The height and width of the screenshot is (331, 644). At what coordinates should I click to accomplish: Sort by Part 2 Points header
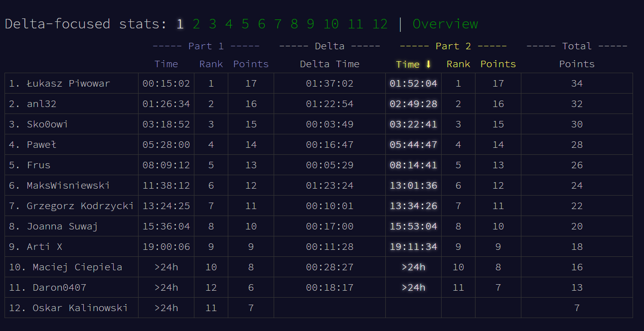(498, 64)
